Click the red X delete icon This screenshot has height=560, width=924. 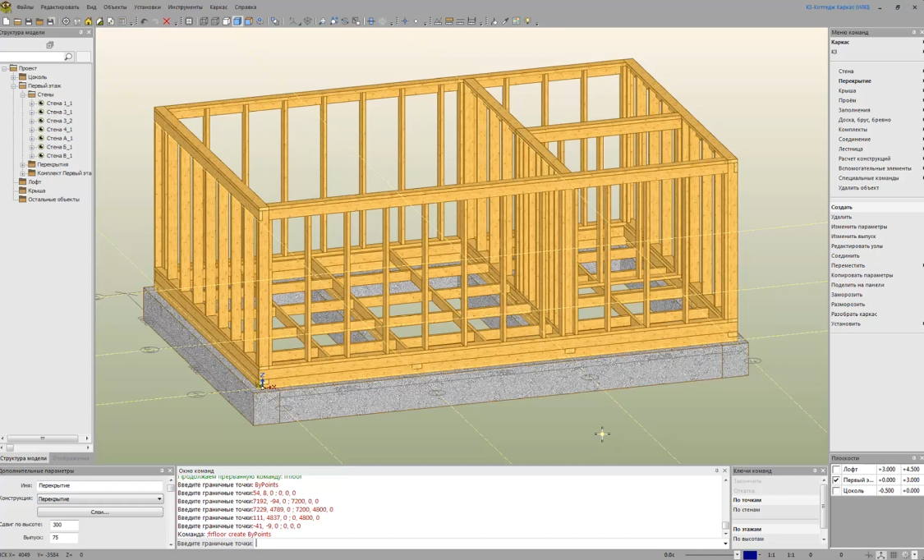point(166,21)
